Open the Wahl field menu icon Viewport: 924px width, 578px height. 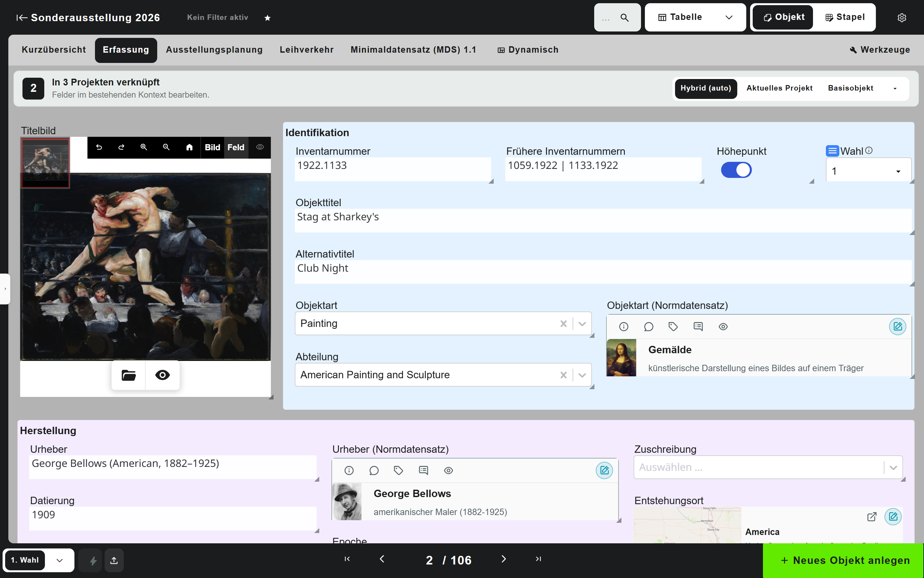click(x=832, y=151)
